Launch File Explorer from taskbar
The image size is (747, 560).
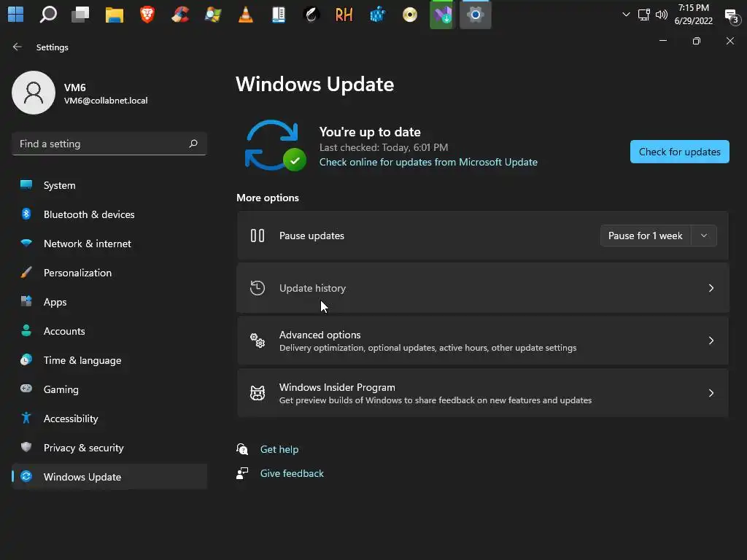115,15
